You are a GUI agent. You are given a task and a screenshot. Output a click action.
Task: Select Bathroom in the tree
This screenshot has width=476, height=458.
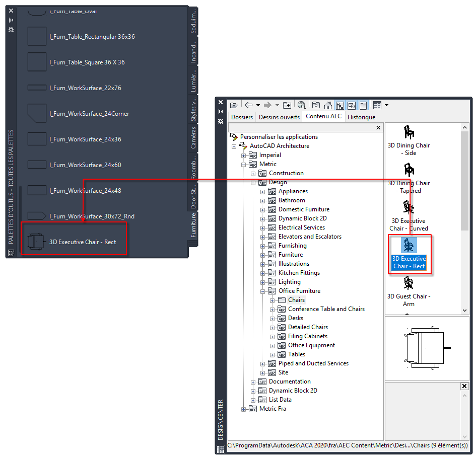point(292,200)
